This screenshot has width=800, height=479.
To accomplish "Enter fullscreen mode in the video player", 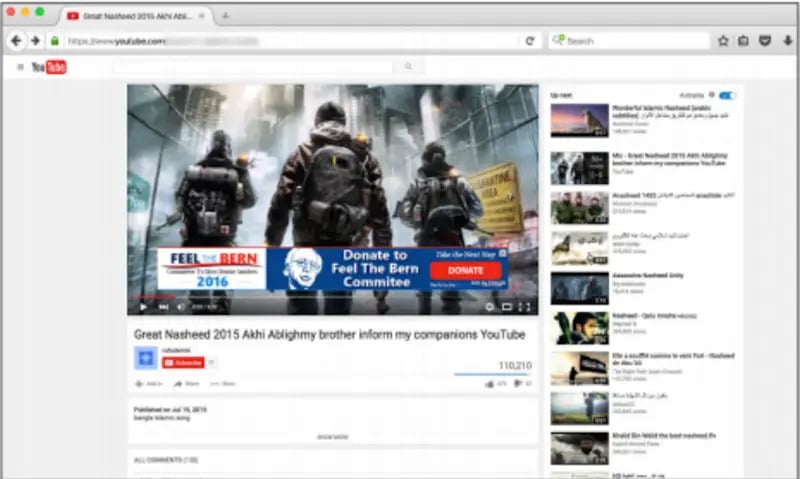I will point(526,307).
